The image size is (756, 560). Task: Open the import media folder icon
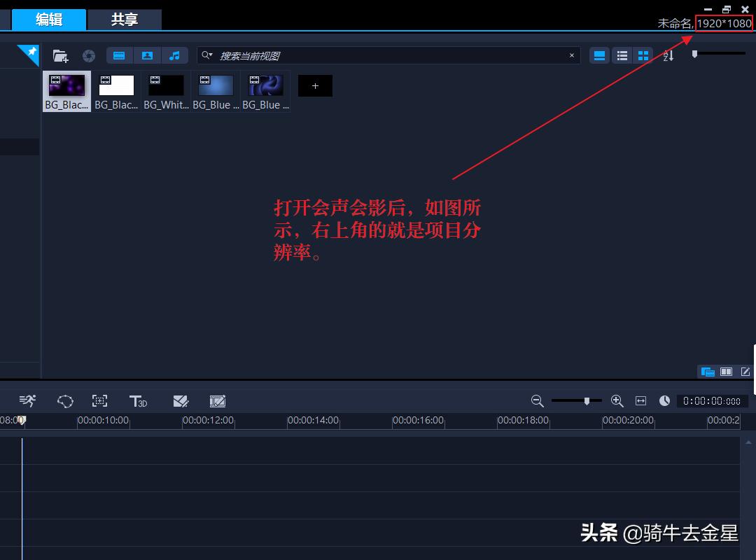point(60,55)
